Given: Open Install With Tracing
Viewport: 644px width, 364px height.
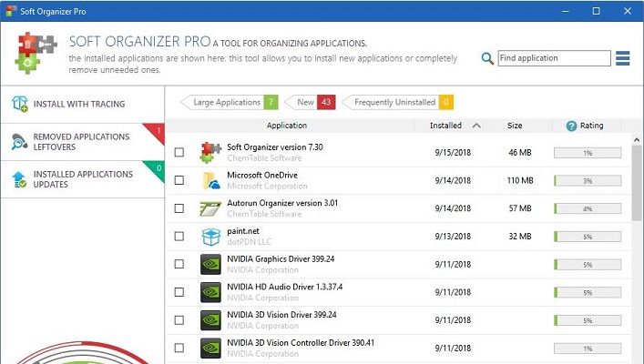Looking at the screenshot, I should [78, 105].
